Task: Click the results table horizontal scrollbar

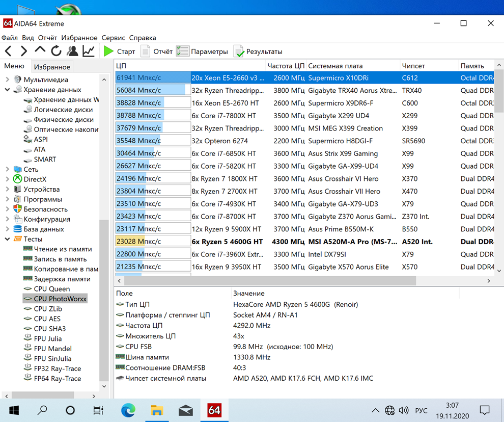Action: pos(270,281)
